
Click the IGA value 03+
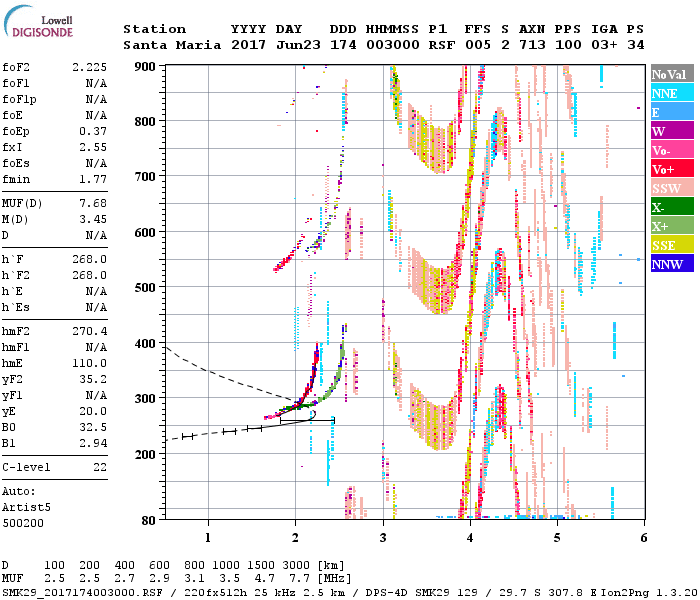[604, 46]
